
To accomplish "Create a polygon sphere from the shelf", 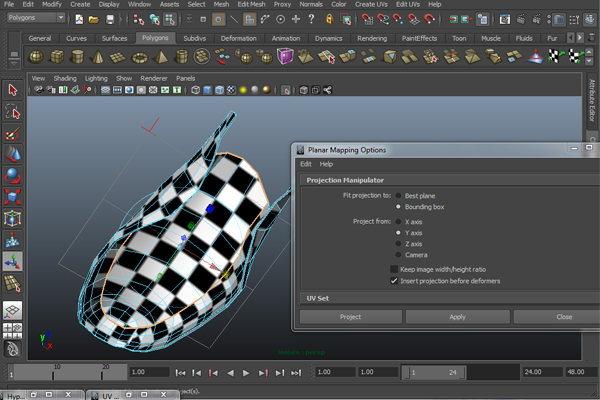I will (x=36, y=57).
